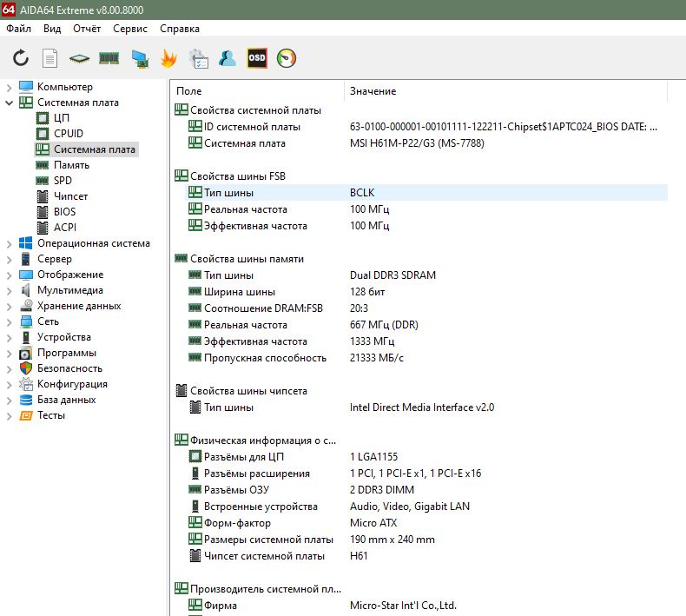This screenshot has width=686, height=616.
Task: Select the highlighted Тип шины BCLK row
Action: 426,193
